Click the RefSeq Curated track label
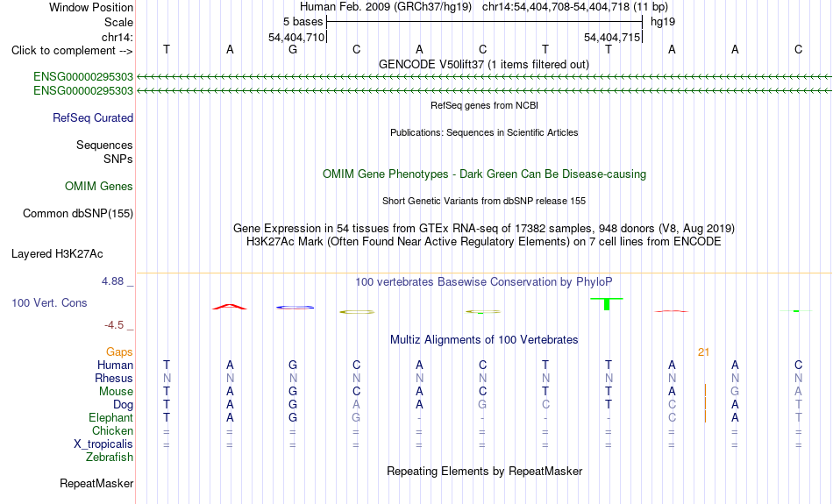Screen dimensions: 833x504 tap(92, 118)
